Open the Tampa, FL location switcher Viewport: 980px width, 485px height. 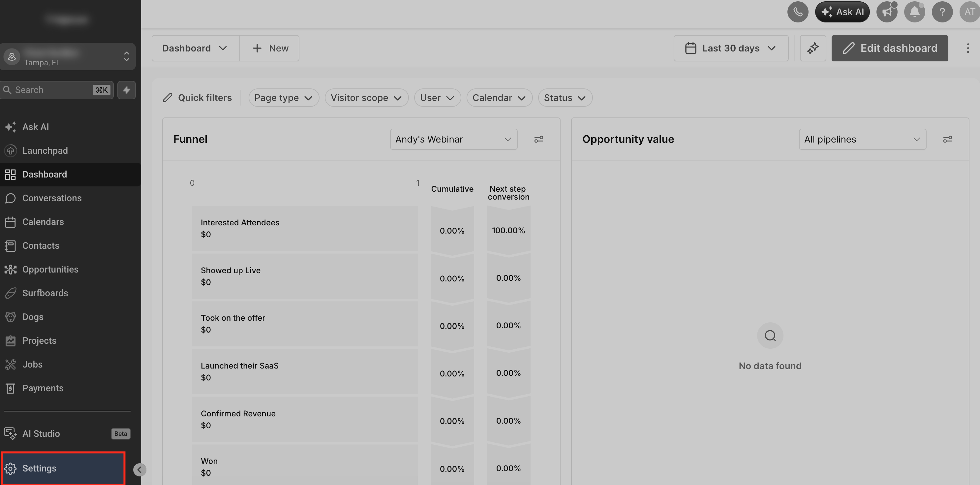coord(68,57)
